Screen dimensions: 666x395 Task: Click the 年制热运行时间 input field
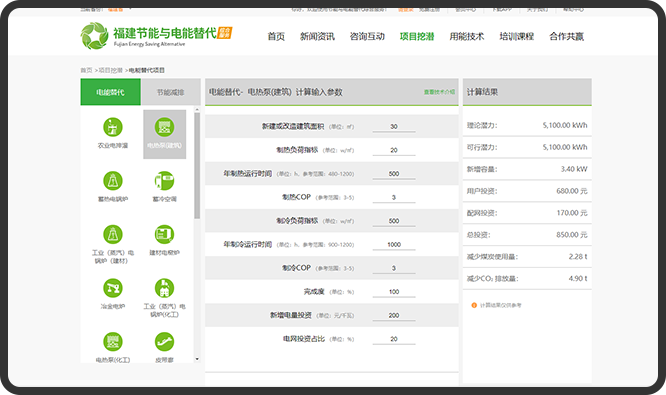[x=394, y=174]
